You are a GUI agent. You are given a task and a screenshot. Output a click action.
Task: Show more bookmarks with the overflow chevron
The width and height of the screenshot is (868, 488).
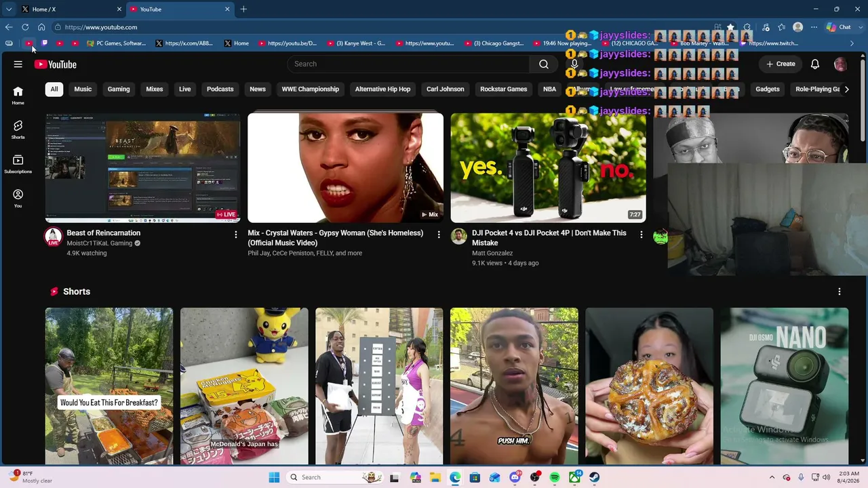(x=852, y=43)
